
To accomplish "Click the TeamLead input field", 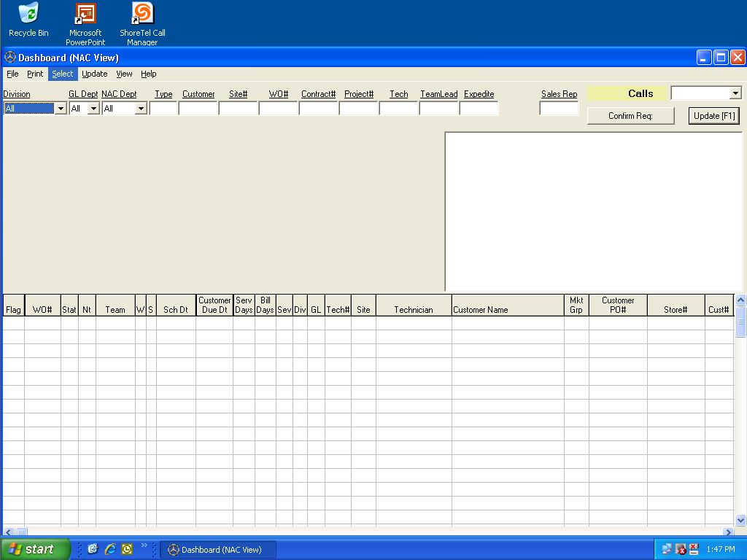I will coord(438,108).
